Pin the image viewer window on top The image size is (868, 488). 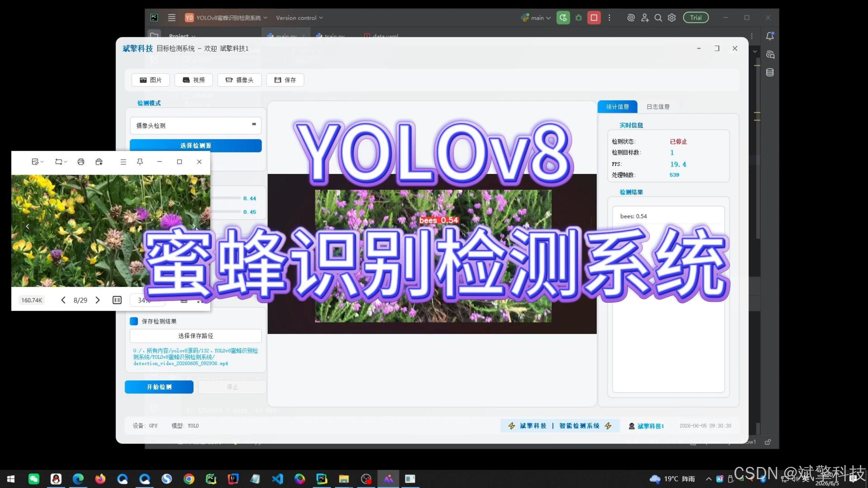pyautogui.click(x=140, y=162)
